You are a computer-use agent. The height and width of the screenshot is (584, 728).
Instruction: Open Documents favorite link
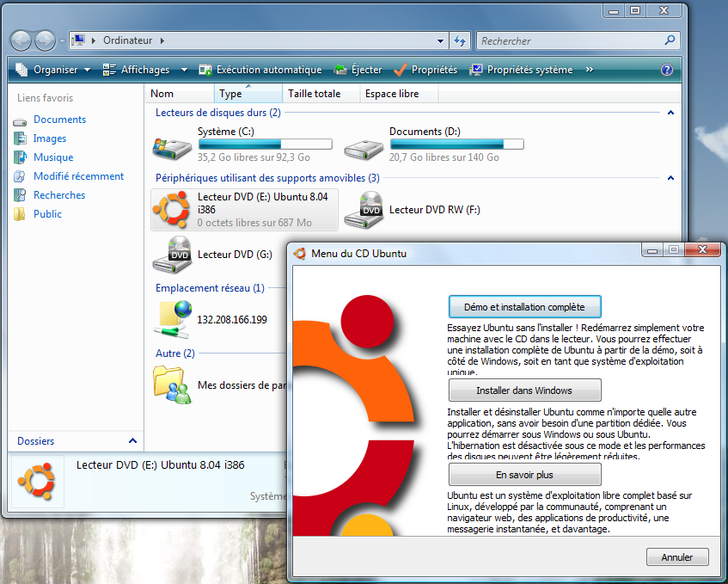click(x=59, y=120)
